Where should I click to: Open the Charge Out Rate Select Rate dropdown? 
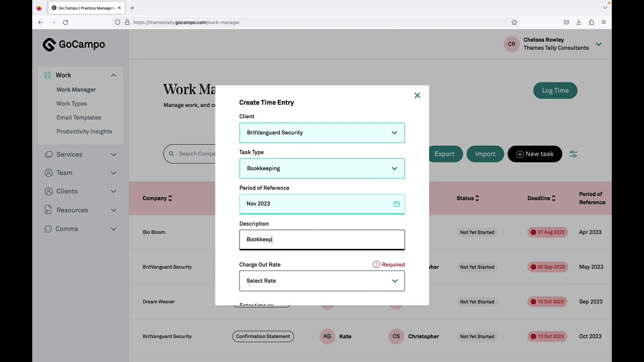point(322,281)
